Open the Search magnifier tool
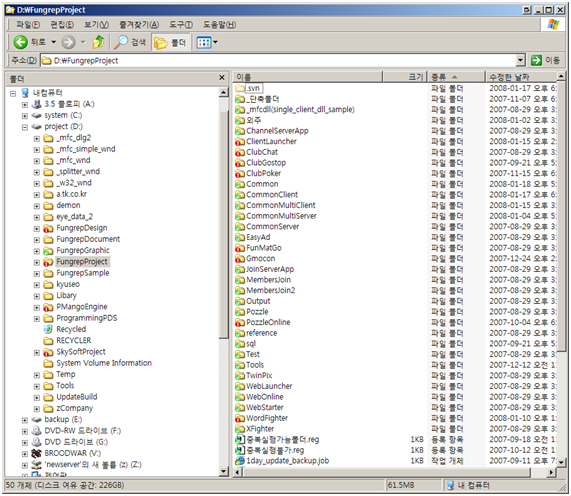 tap(121, 42)
